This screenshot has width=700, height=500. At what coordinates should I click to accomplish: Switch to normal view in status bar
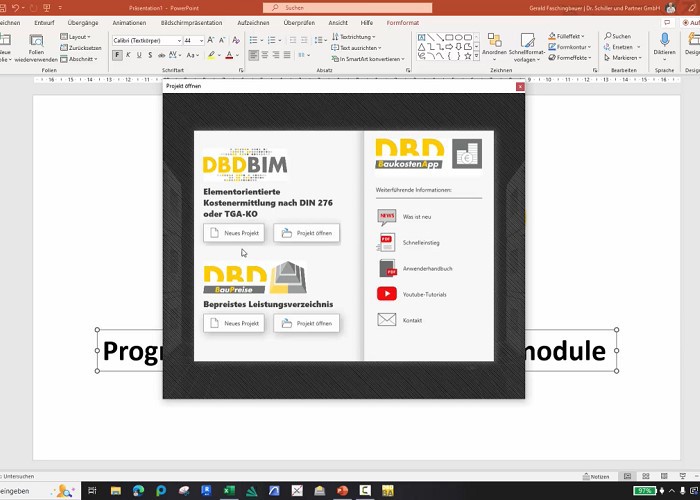pos(627,476)
